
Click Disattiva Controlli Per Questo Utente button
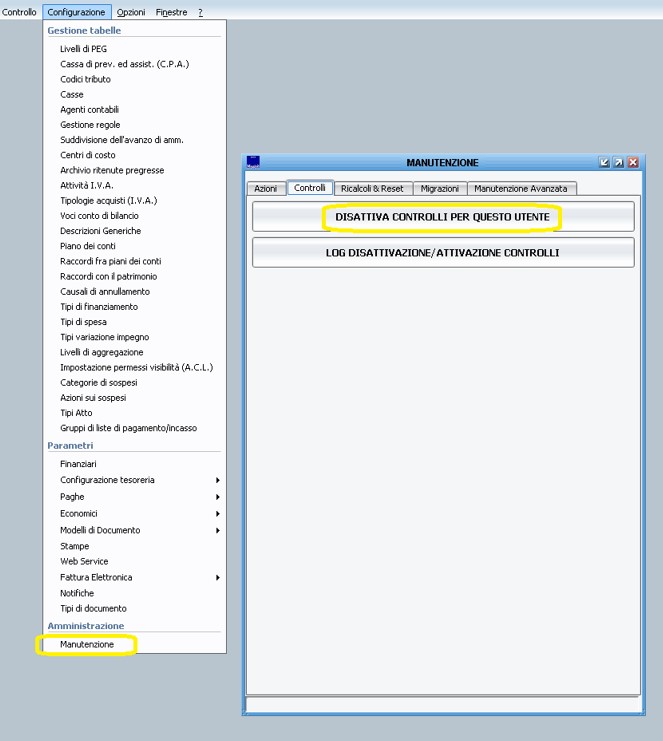pyautogui.click(x=443, y=217)
